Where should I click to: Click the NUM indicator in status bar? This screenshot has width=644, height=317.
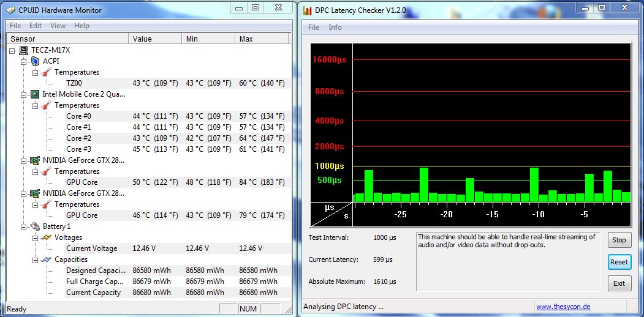point(248,309)
